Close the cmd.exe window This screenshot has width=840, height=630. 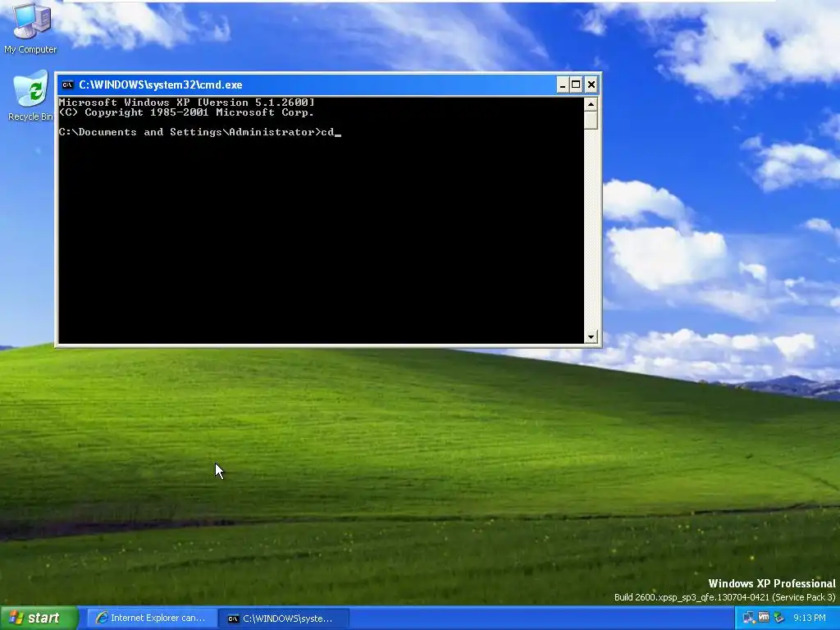click(591, 84)
